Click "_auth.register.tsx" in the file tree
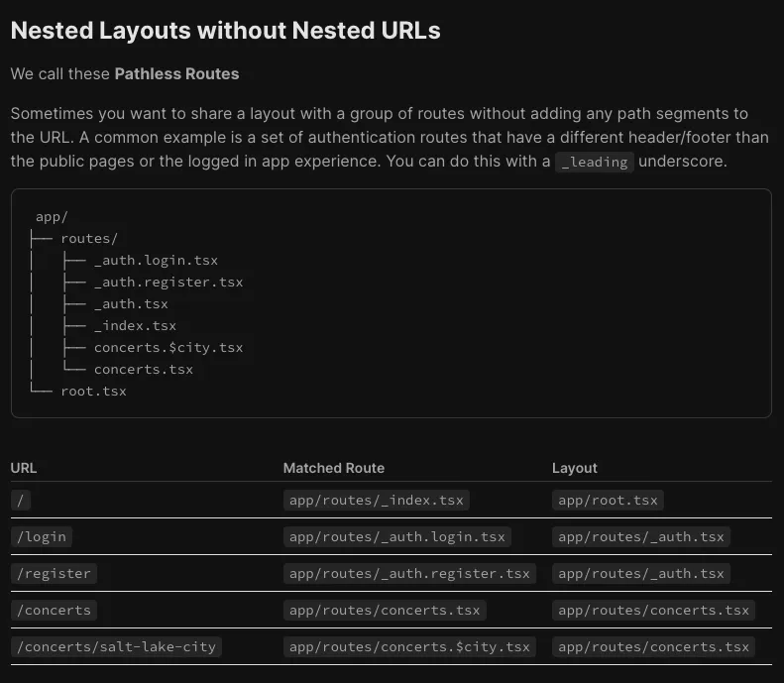Image resolution: width=784 pixels, height=683 pixels. pyautogui.click(x=168, y=283)
